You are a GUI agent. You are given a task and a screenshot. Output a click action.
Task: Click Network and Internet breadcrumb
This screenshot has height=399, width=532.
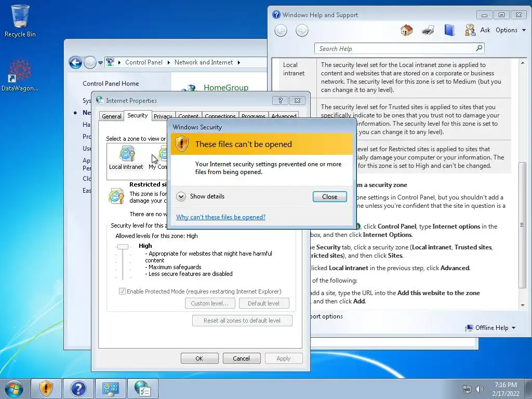pos(204,62)
